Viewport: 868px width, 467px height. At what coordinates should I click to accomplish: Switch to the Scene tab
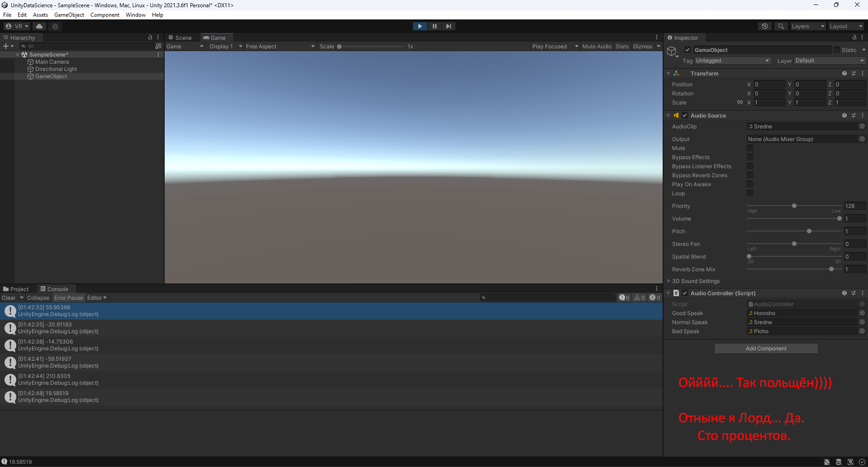(180, 38)
